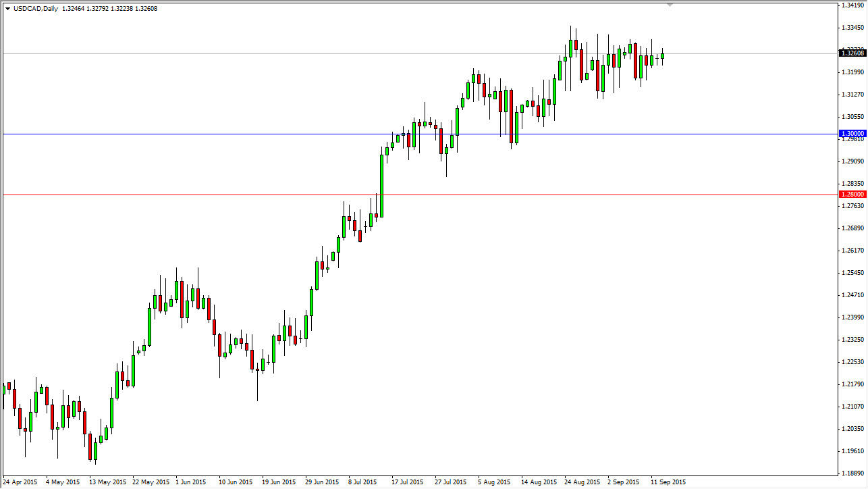
Task: Click the 1.26890 price axis label
Action: pyautogui.click(x=853, y=228)
